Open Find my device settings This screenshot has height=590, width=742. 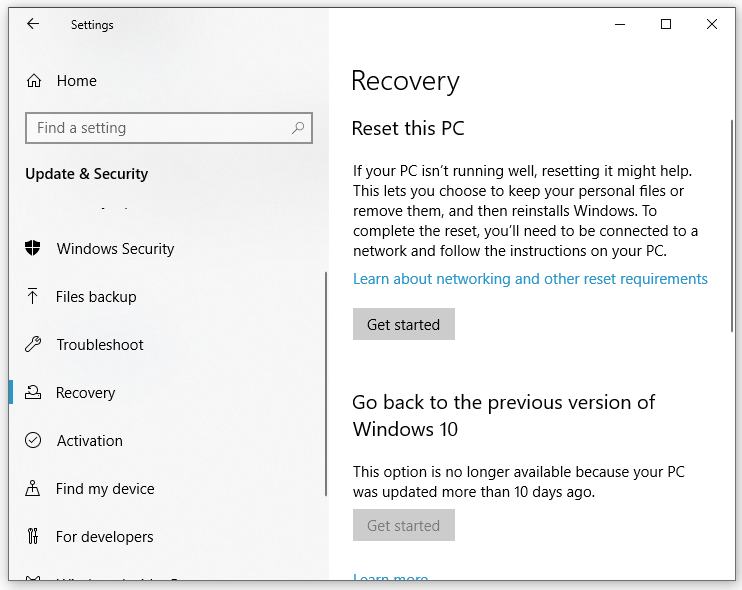105,488
